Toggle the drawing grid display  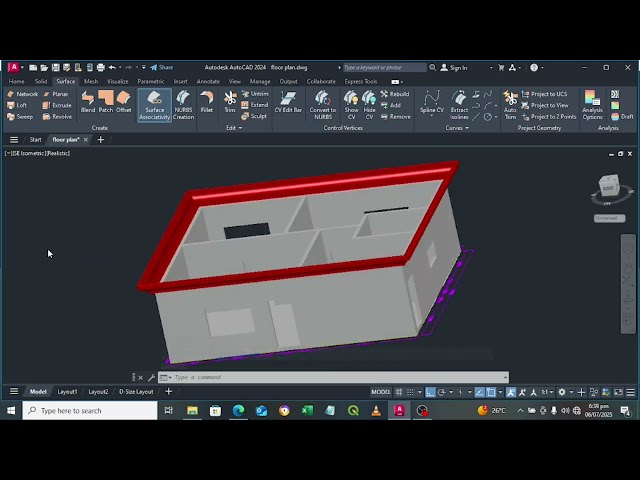(x=399, y=392)
